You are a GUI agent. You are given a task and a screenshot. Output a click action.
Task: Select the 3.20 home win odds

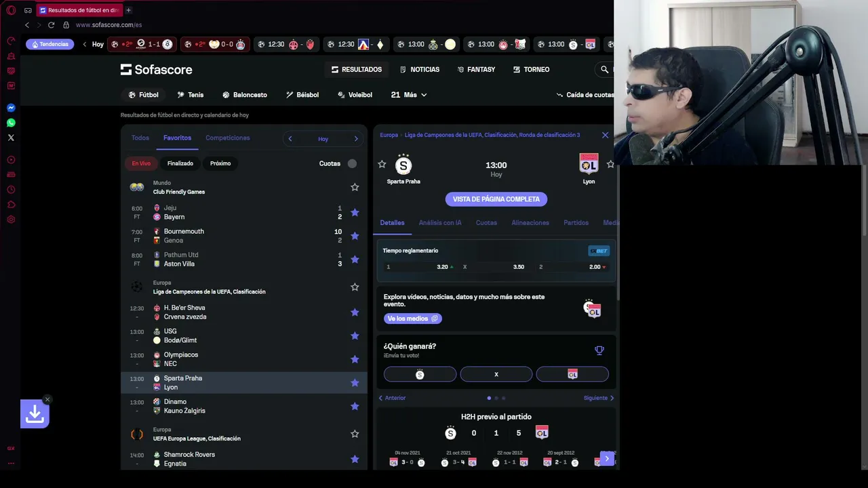pos(419,267)
